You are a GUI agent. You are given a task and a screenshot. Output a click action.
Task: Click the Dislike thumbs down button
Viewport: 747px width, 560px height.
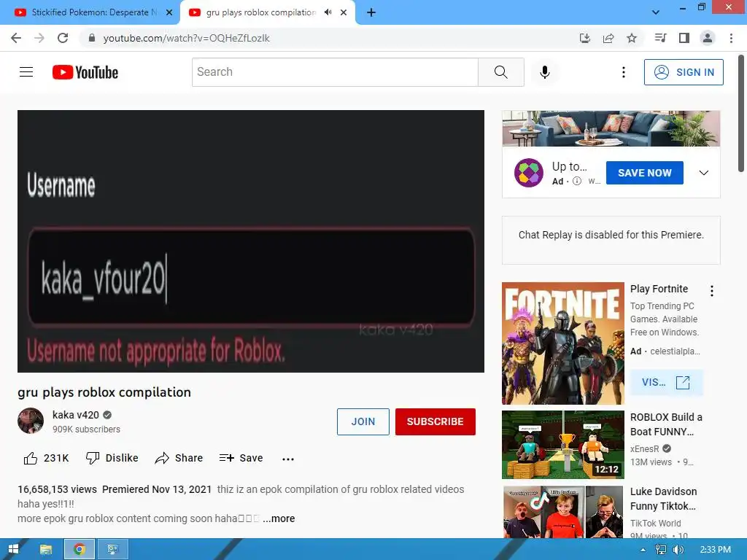112,458
